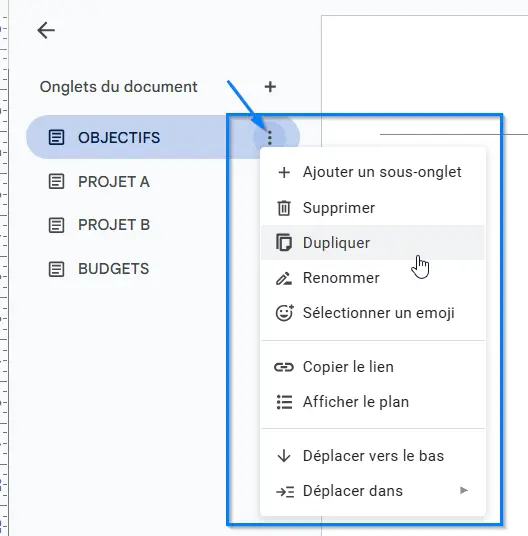Image resolution: width=528 pixels, height=536 pixels.
Task: Expand the Déplacer dans submenu arrow
Action: tap(464, 491)
